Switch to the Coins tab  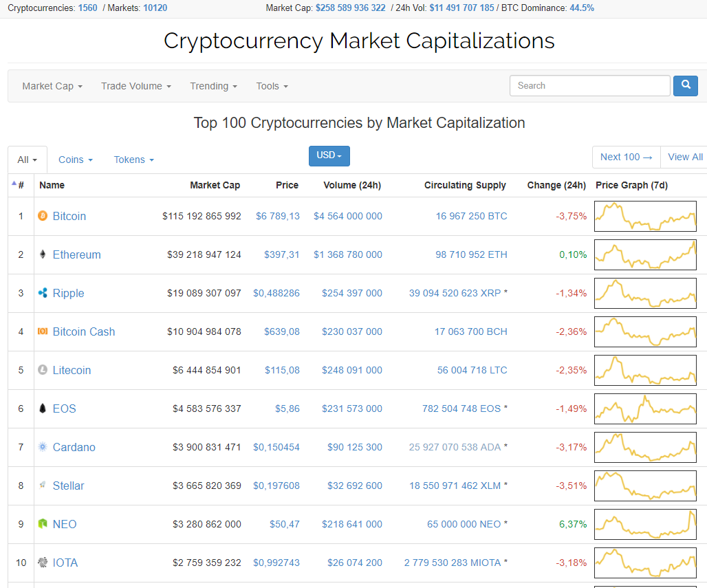point(75,160)
